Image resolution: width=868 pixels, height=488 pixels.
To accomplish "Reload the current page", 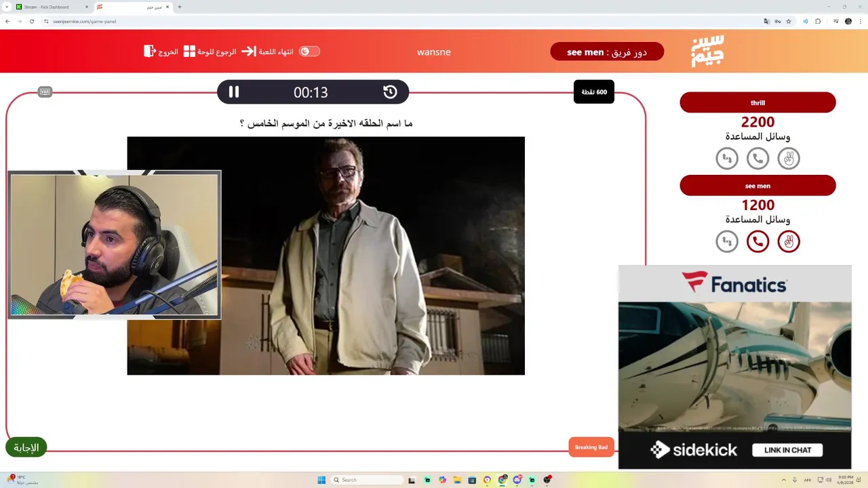I will [x=32, y=21].
